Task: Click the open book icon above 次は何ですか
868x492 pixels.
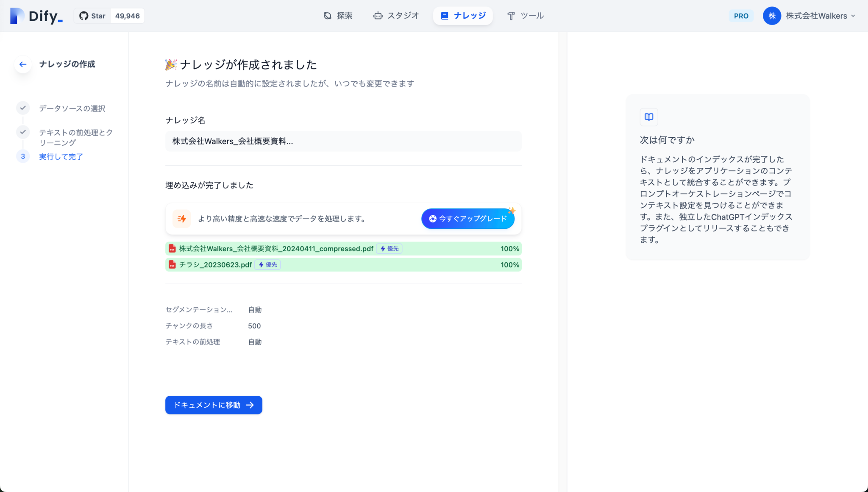Action: pos(649,117)
